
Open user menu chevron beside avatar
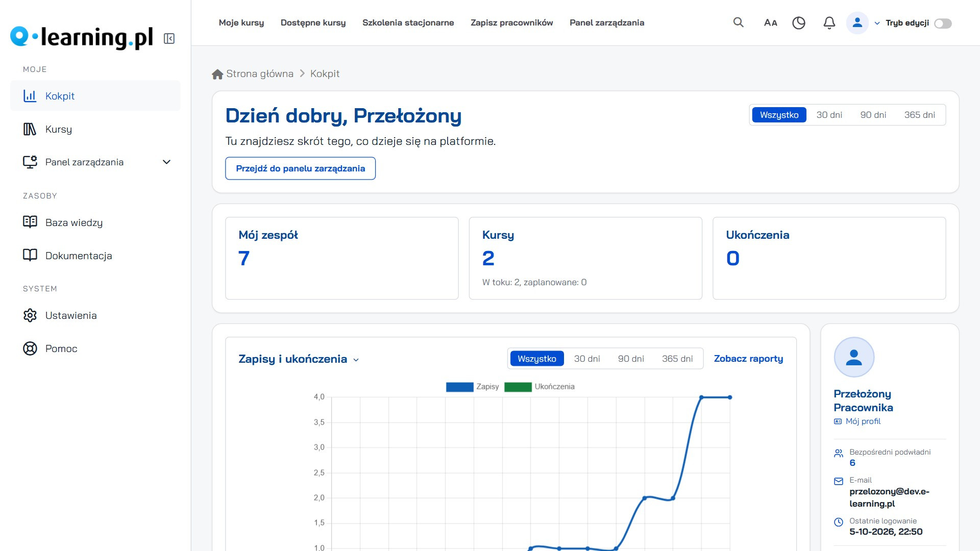click(x=877, y=23)
